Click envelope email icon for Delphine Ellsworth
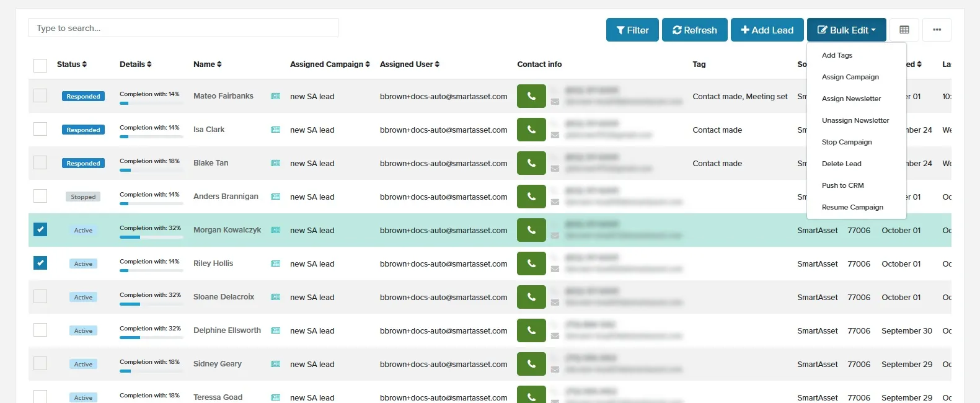Screen dimensions: 980x403 coord(555,336)
